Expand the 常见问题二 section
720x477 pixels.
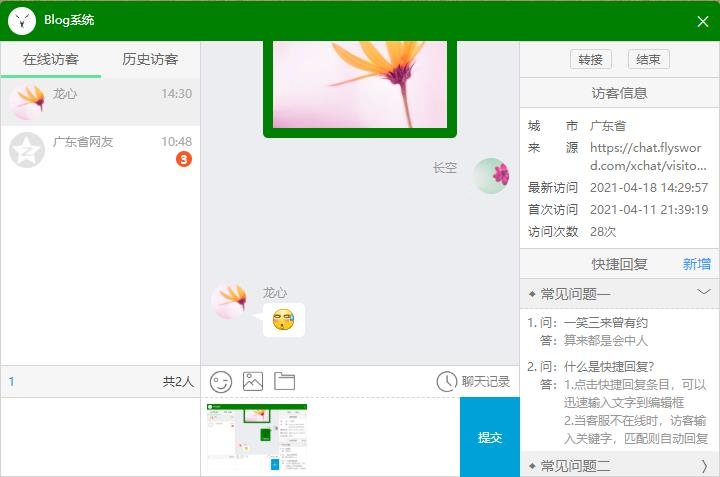coord(703,466)
